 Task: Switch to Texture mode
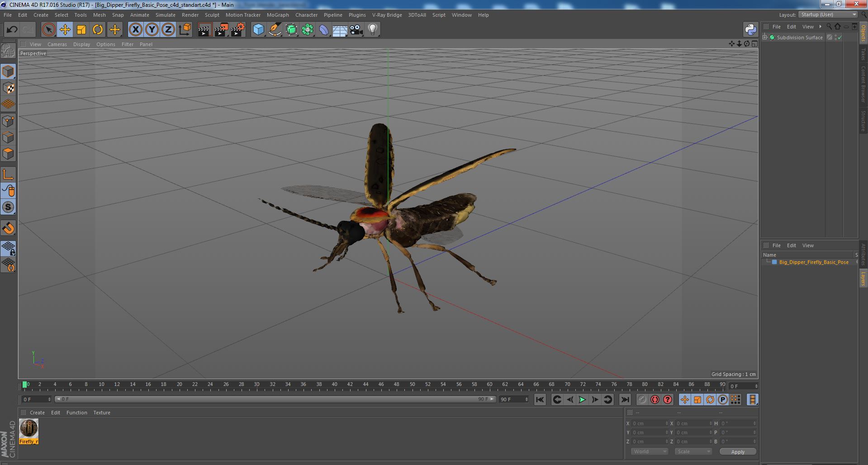pos(8,88)
